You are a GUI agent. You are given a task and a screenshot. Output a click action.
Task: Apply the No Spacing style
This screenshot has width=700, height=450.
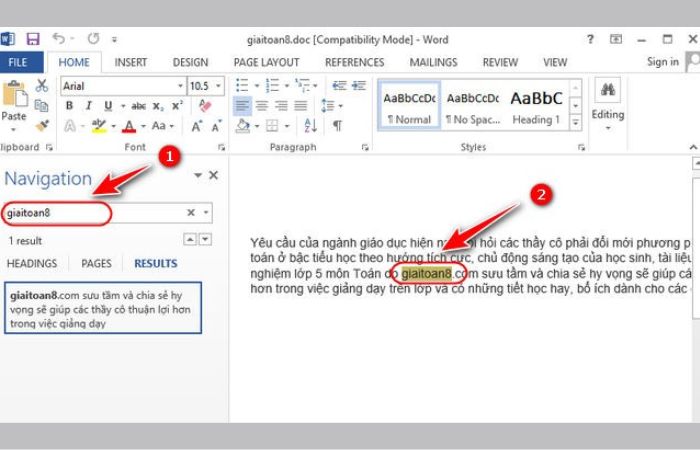point(473,106)
